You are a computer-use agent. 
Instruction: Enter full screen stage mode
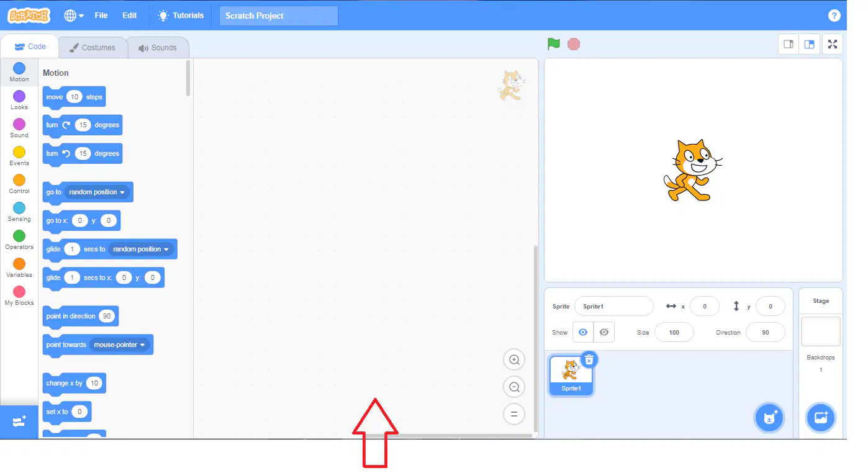(x=833, y=44)
